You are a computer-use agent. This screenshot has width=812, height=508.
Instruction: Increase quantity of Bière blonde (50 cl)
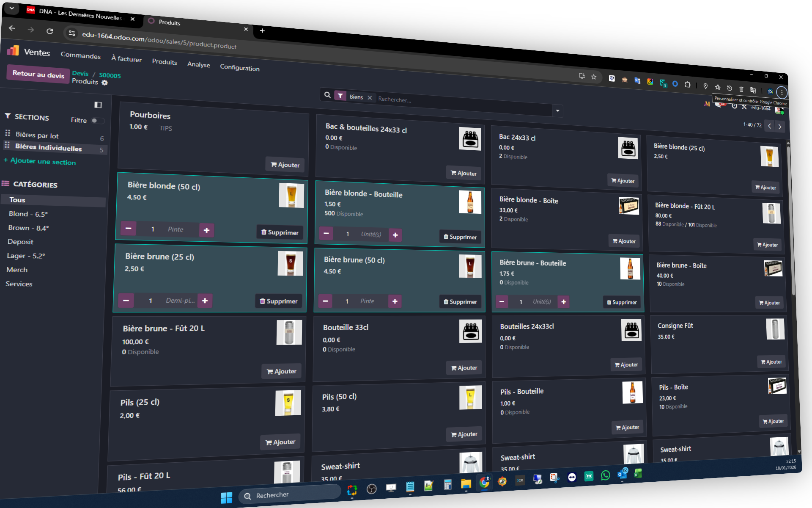206,230
